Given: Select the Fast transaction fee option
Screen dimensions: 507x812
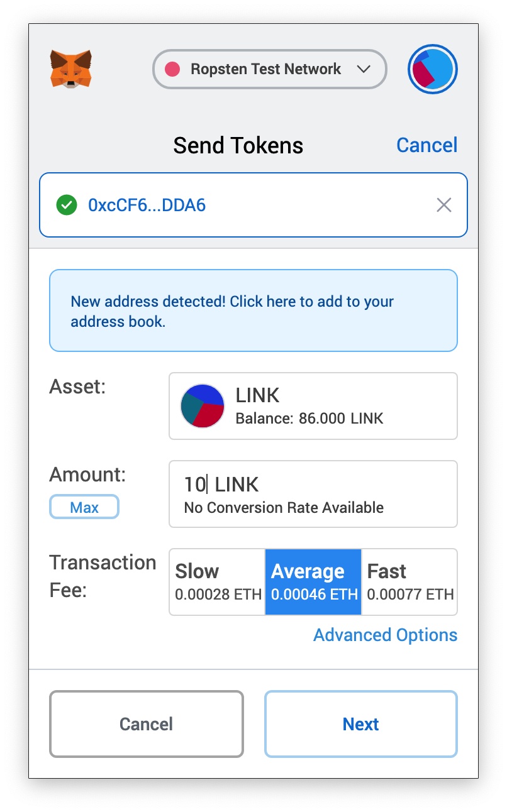Looking at the screenshot, I should [409, 582].
